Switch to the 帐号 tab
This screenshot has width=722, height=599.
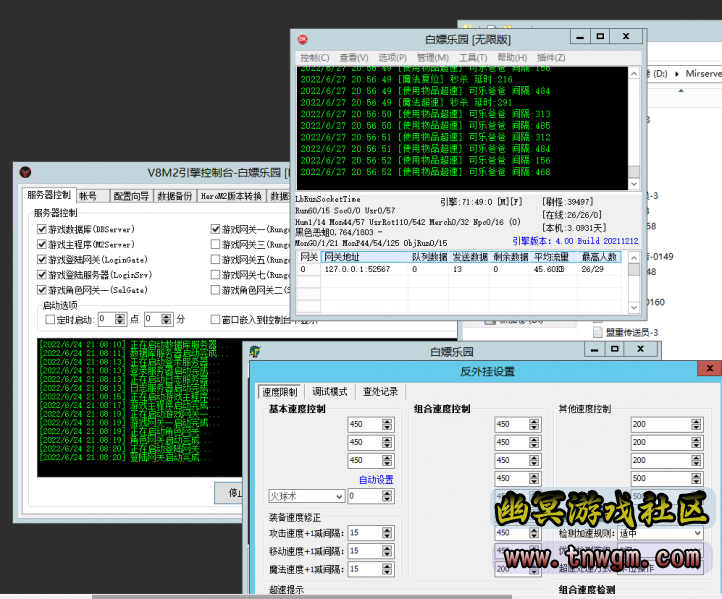pyautogui.click(x=93, y=196)
